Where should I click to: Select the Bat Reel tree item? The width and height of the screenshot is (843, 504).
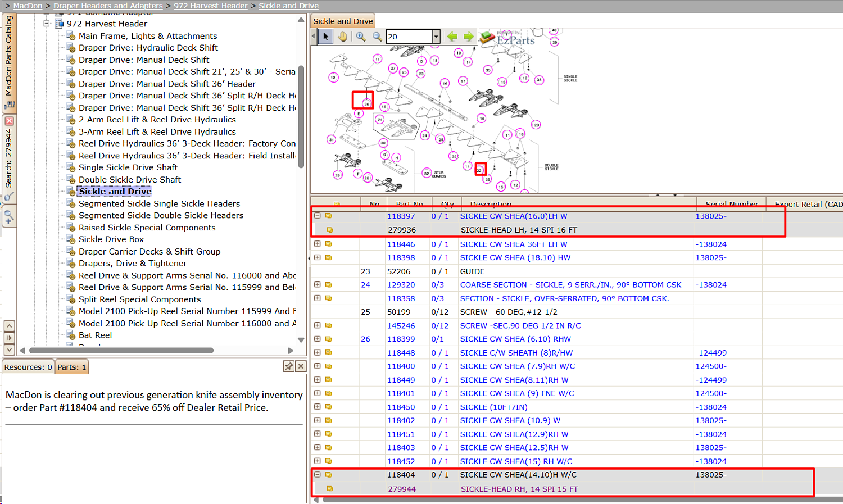pos(96,335)
